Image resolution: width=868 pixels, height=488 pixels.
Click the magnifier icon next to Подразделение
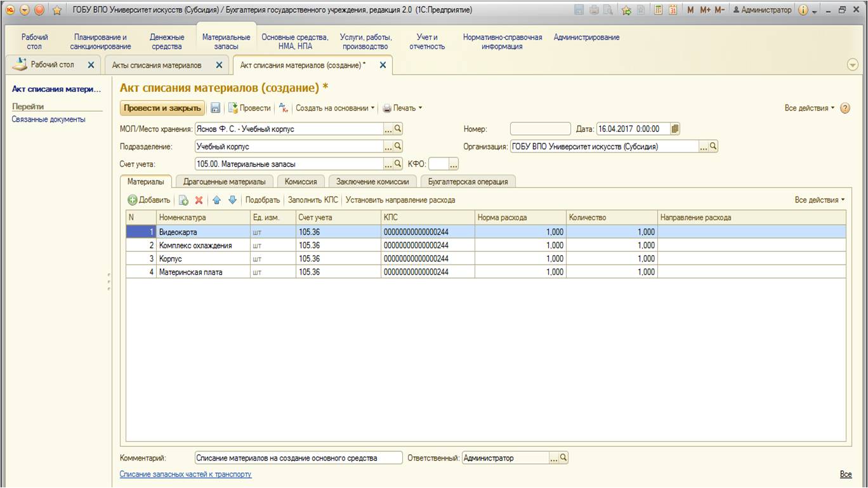pos(398,147)
